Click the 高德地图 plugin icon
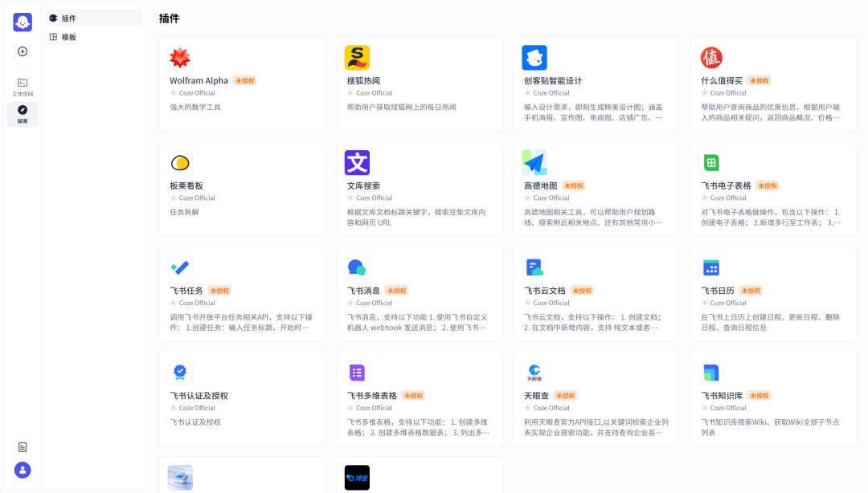 (x=534, y=163)
